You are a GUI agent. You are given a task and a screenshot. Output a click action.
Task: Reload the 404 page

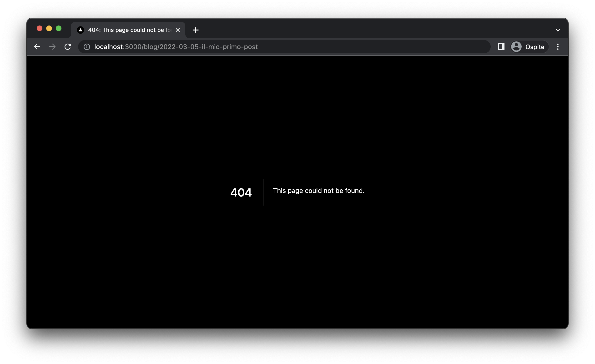pos(68,47)
